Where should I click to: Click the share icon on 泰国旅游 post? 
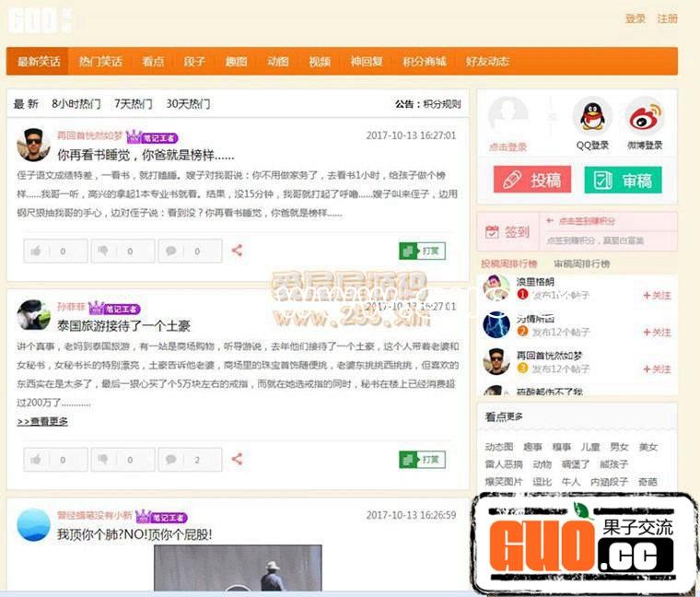click(x=237, y=459)
